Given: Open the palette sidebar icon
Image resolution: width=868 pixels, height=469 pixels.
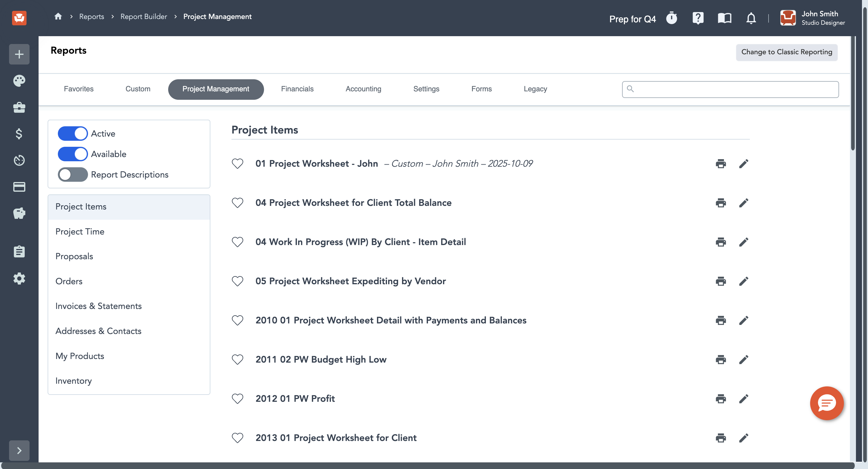Looking at the screenshot, I should 19,80.
